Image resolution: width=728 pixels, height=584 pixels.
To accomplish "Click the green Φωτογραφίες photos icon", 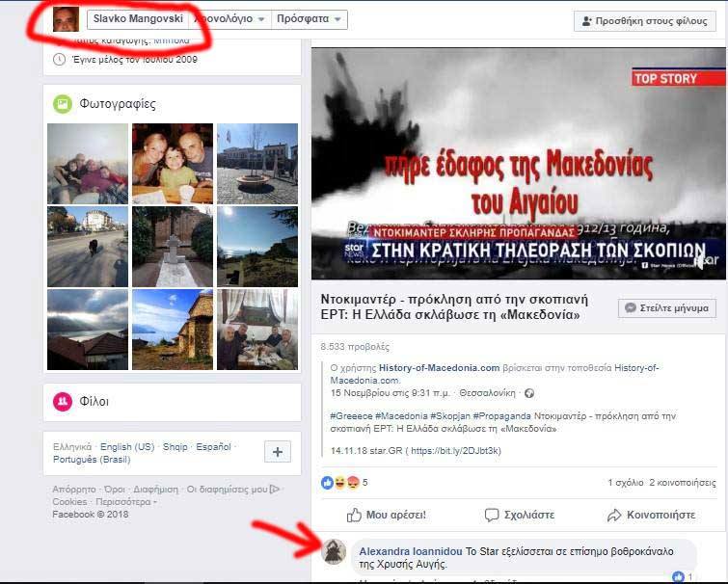I will [63, 103].
